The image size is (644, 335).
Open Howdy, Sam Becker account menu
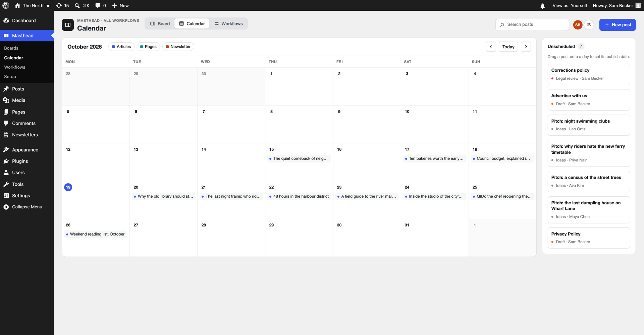point(616,5)
